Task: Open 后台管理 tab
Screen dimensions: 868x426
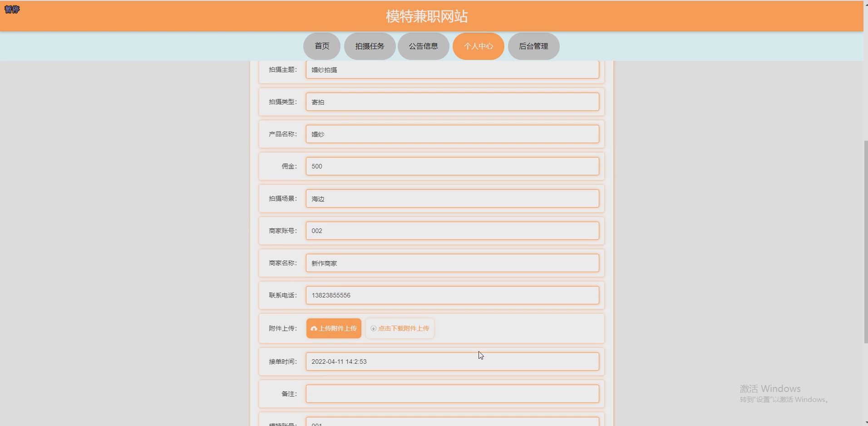Action: click(533, 46)
